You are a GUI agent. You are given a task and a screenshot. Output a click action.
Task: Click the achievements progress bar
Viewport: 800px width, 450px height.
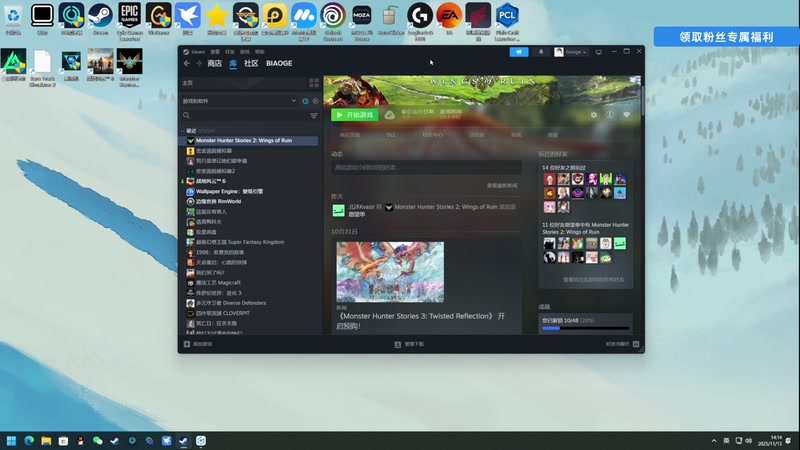click(x=585, y=329)
